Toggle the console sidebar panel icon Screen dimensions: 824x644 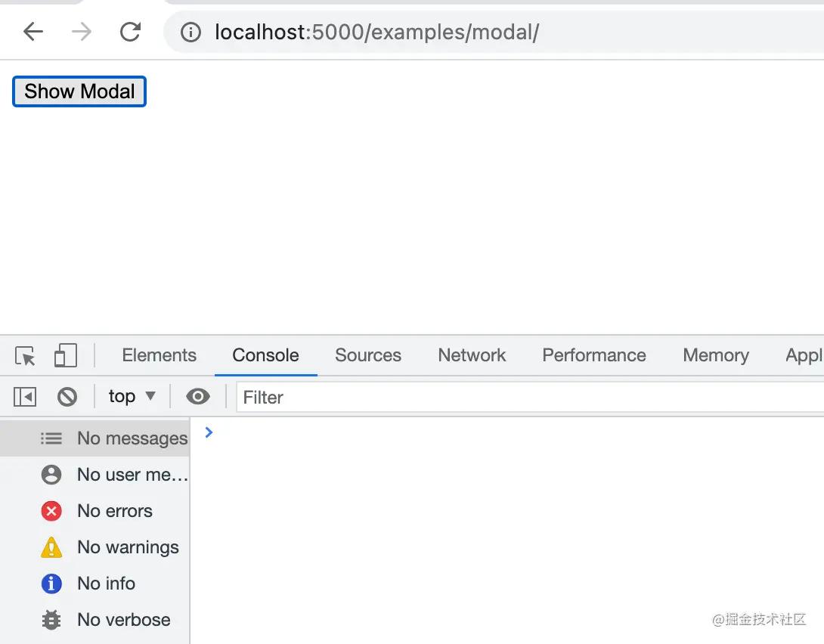[x=25, y=397]
